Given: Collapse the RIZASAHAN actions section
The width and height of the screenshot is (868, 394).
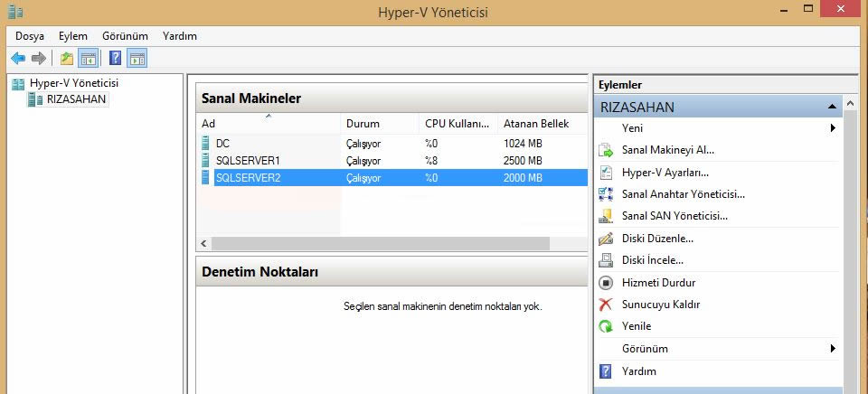Looking at the screenshot, I should point(832,107).
